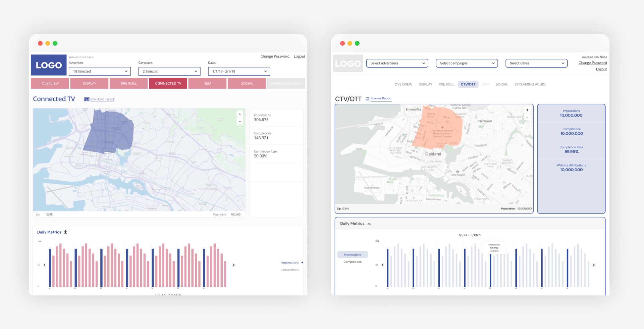Click report icon next to Download Report
This screenshot has height=329, width=644.
(x=87, y=99)
